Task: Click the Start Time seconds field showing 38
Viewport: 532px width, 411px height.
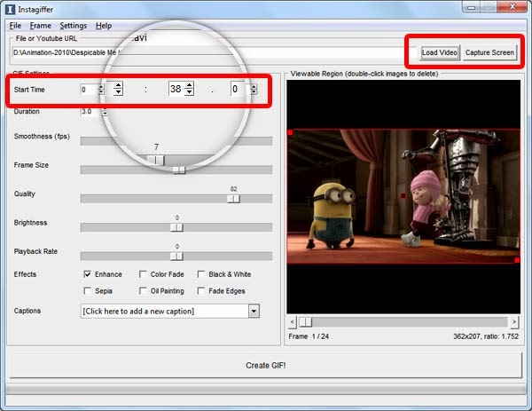Action: [x=176, y=89]
